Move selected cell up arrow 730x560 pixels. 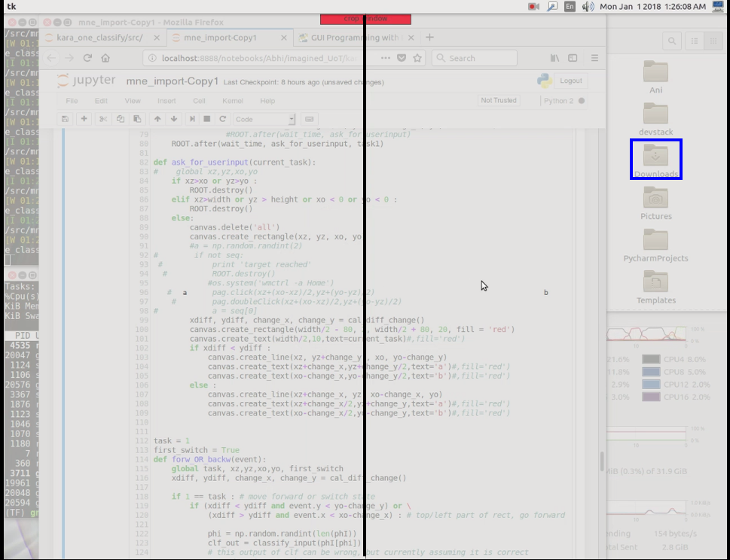tap(157, 119)
